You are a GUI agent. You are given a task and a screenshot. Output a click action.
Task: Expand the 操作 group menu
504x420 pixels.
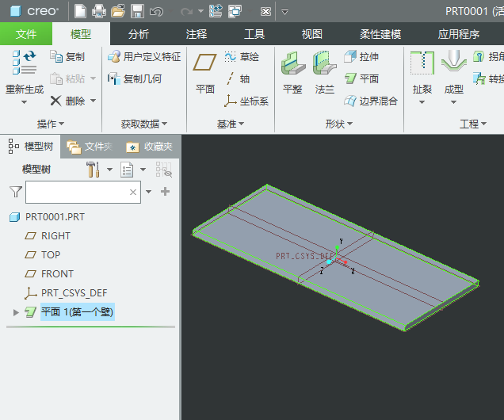(51, 124)
